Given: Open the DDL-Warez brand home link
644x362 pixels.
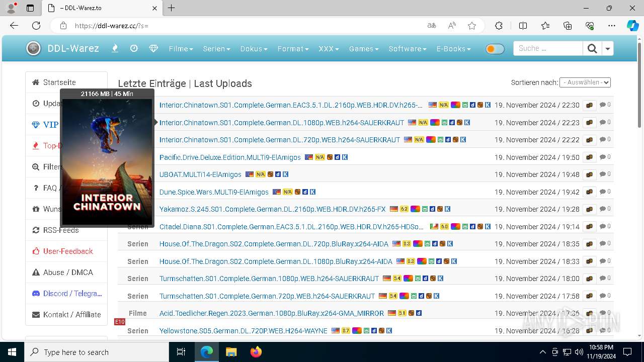Looking at the screenshot, I should tap(73, 49).
